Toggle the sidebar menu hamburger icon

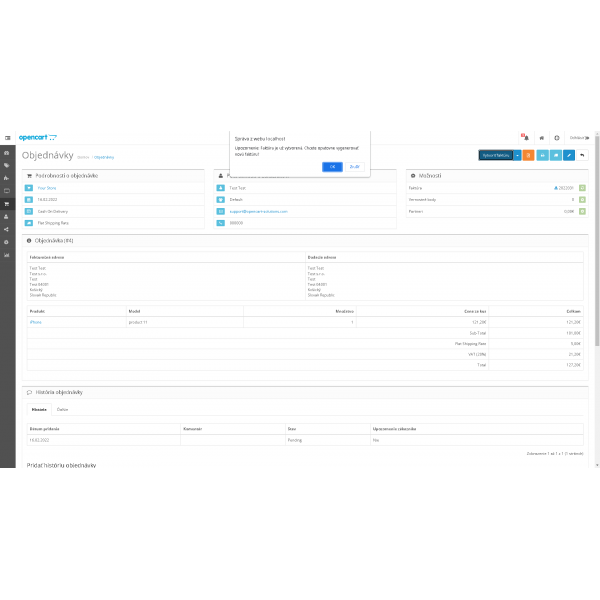point(8,138)
